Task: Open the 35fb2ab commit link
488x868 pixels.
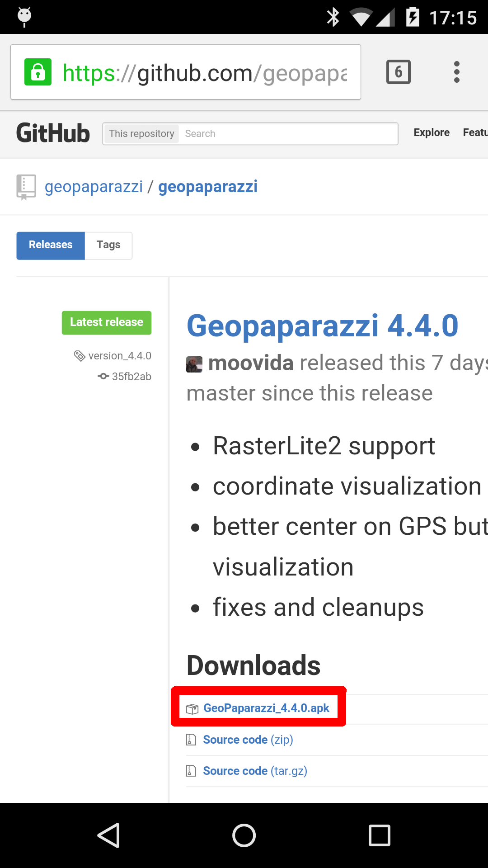Action: [x=131, y=376]
